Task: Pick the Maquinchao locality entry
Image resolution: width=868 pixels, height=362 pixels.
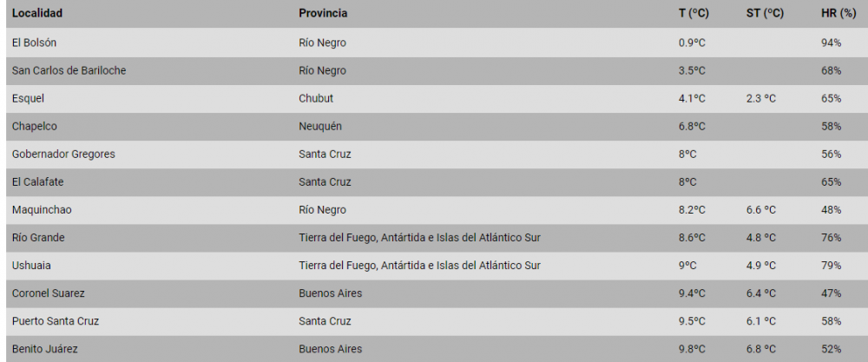Action: (42, 210)
